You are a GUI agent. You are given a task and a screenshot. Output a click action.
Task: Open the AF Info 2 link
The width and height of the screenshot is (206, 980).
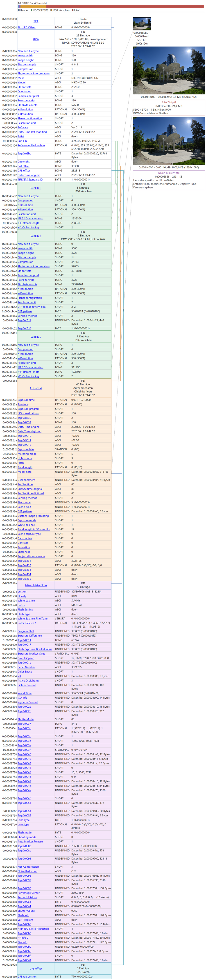click(23, 938)
